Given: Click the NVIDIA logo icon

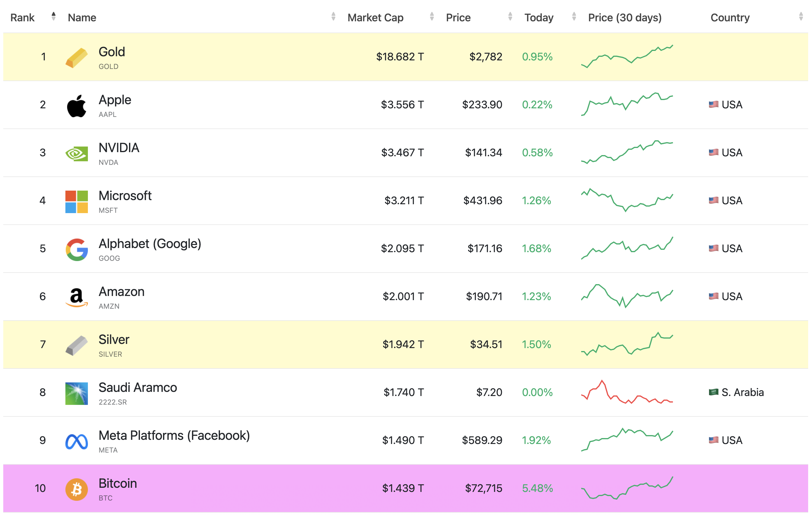Looking at the screenshot, I should 77,153.
